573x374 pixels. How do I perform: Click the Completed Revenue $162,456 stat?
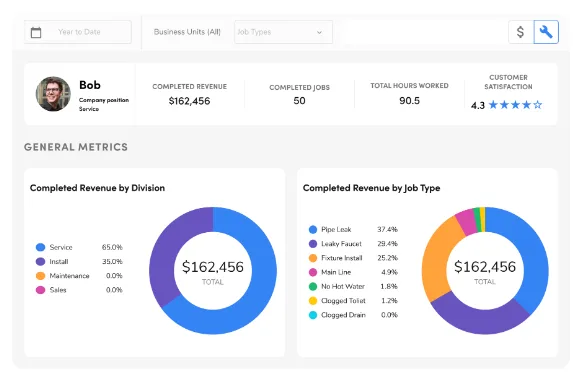[x=189, y=101]
